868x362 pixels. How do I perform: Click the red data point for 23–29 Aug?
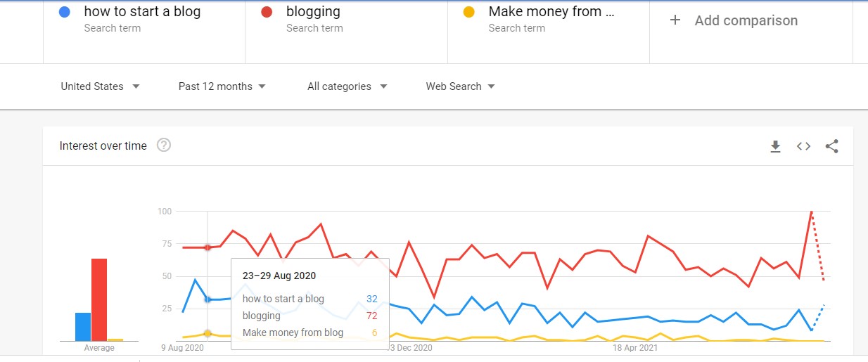pyautogui.click(x=208, y=247)
